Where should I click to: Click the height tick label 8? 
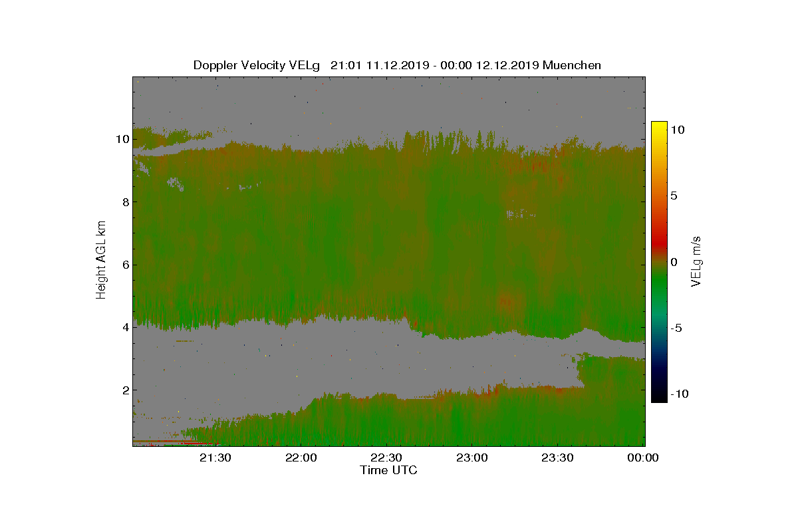tap(124, 201)
